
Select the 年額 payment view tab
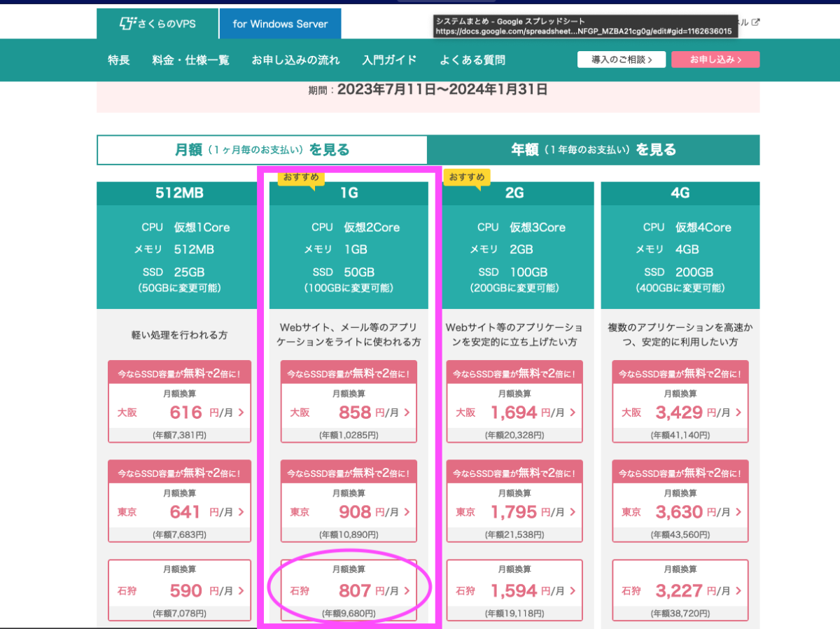(593, 150)
